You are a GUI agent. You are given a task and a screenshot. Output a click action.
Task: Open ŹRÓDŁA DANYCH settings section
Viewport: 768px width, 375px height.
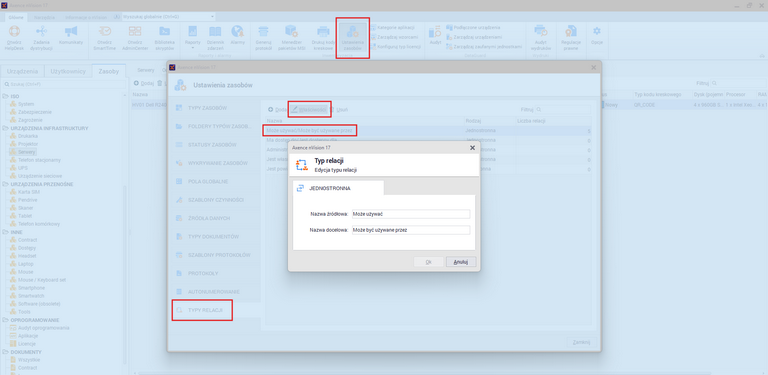pos(214,218)
